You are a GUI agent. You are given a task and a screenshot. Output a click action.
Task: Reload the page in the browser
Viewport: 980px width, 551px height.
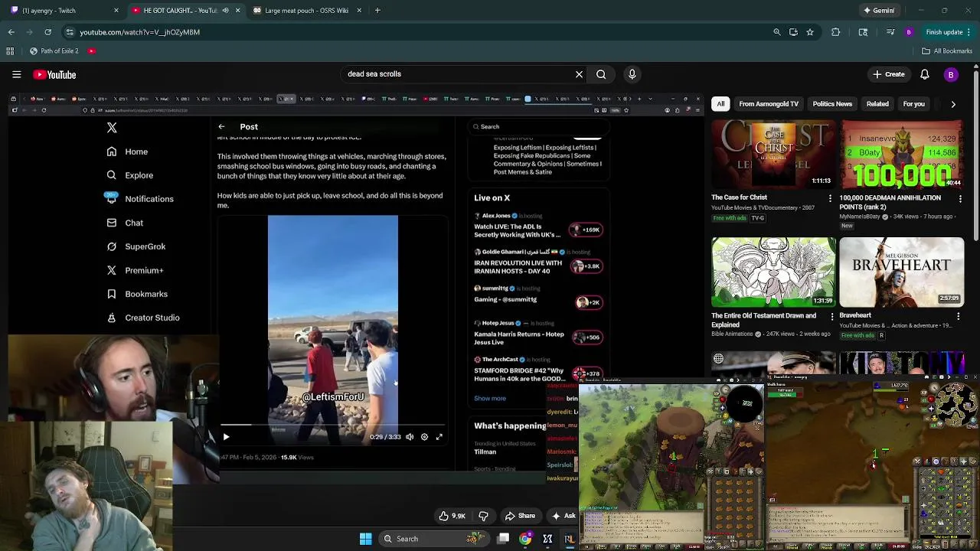pos(47,32)
